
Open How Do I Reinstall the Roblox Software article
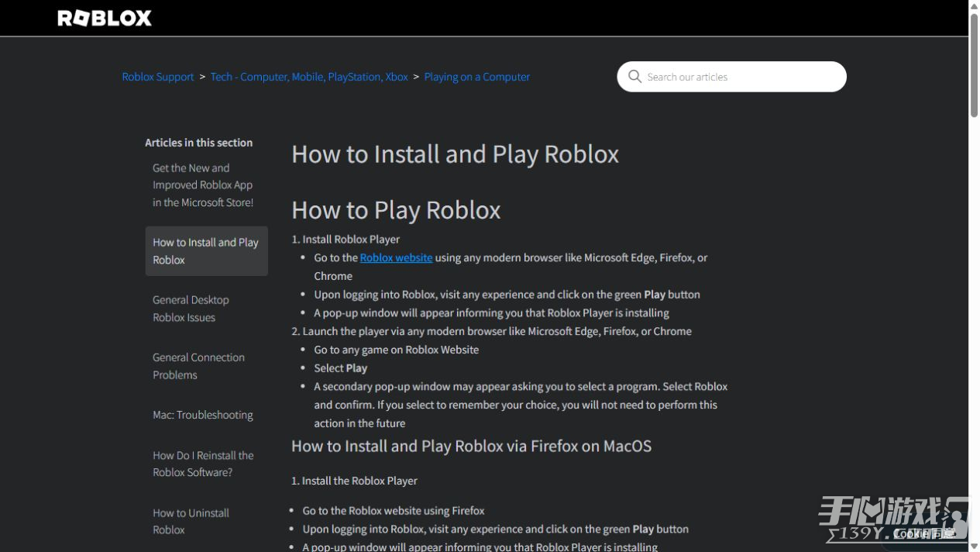(203, 464)
